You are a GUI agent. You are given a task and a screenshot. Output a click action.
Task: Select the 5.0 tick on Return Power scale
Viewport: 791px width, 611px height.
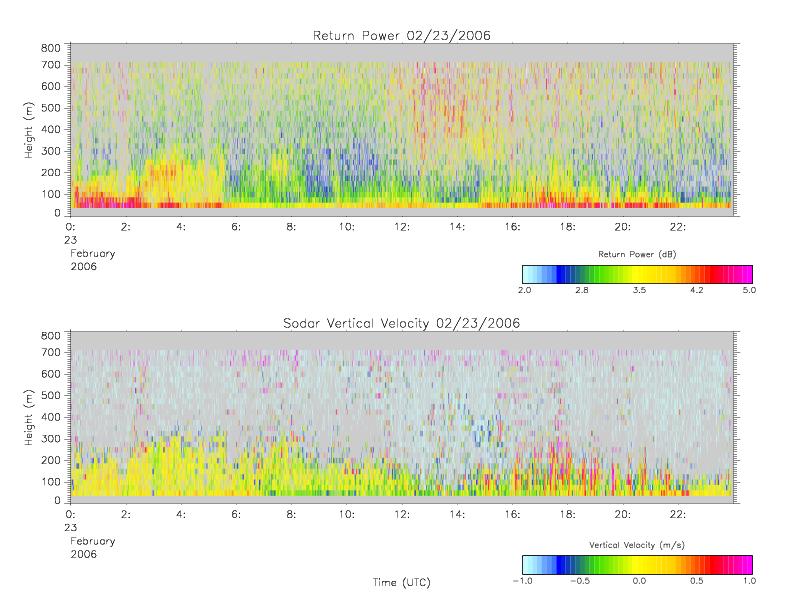click(749, 290)
